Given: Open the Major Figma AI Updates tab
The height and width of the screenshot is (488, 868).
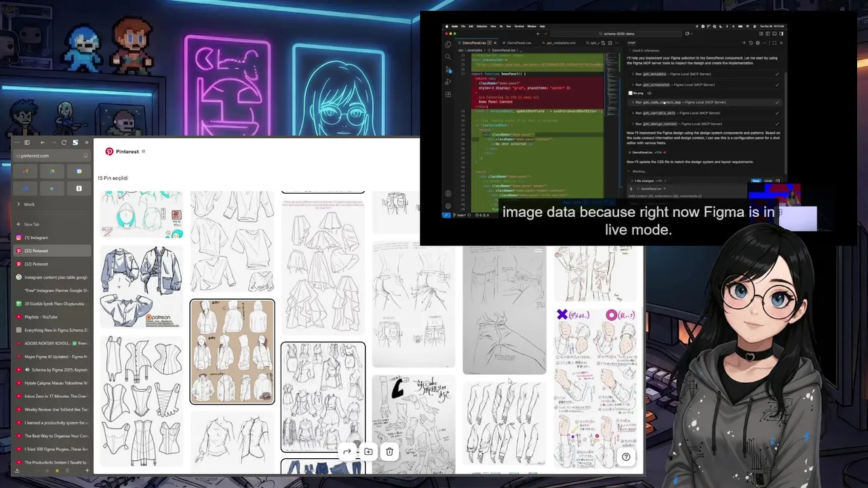Looking at the screenshot, I should click(x=52, y=357).
